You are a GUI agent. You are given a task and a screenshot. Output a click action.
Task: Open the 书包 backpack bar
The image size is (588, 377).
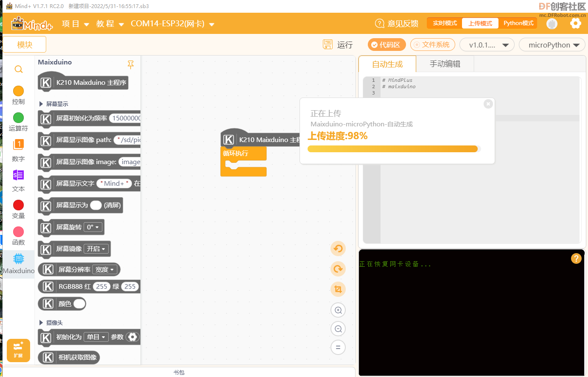click(x=179, y=372)
